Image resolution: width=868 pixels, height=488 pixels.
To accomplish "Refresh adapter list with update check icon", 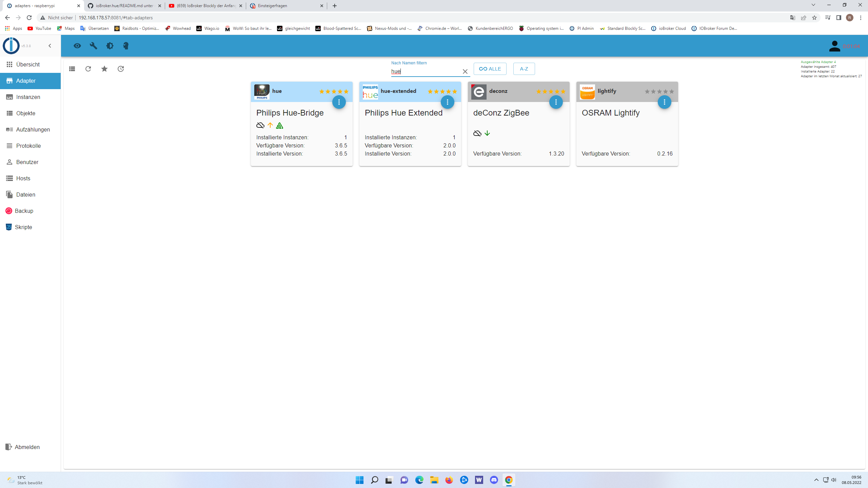I will 88,69.
